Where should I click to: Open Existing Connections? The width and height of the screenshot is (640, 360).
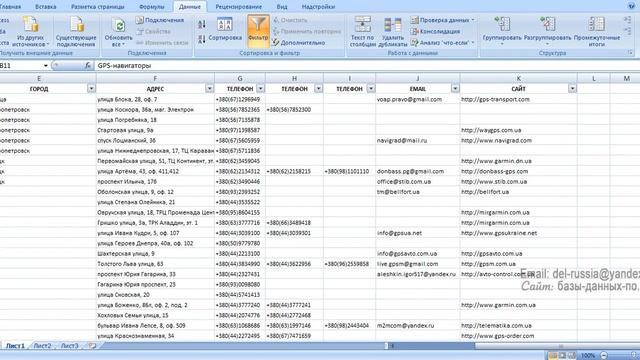pyautogui.click(x=76, y=31)
